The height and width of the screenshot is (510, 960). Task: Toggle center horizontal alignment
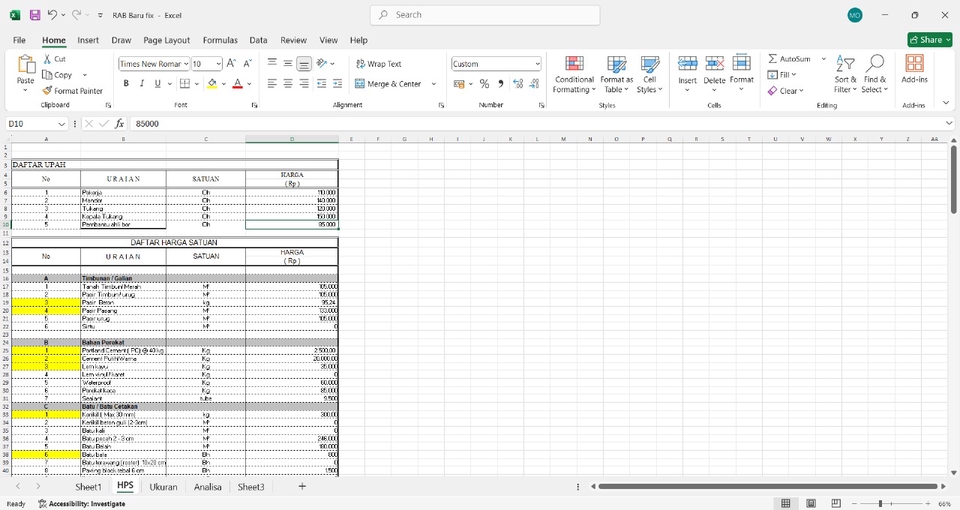pyautogui.click(x=288, y=83)
